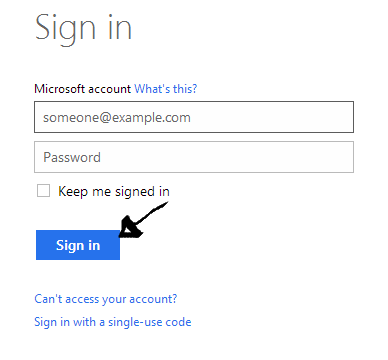Viewport: 388px width, 360px height.
Task: Start account recovery via Can't access link
Action: click(106, 299)
